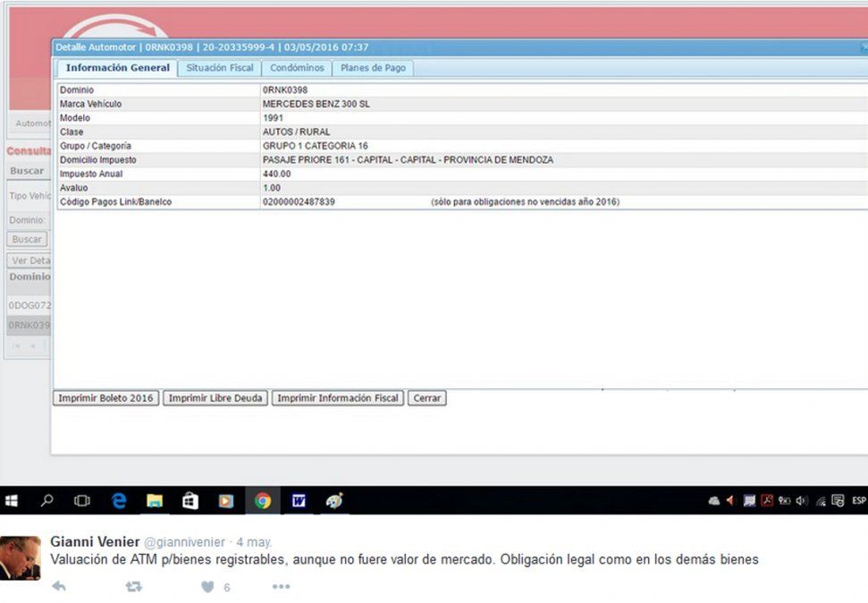Image resolution: width=868 pixels, height=603 pixels.
Task: Click the Imprimir Boleto 2016 button
Action: [x=105, y=398]
